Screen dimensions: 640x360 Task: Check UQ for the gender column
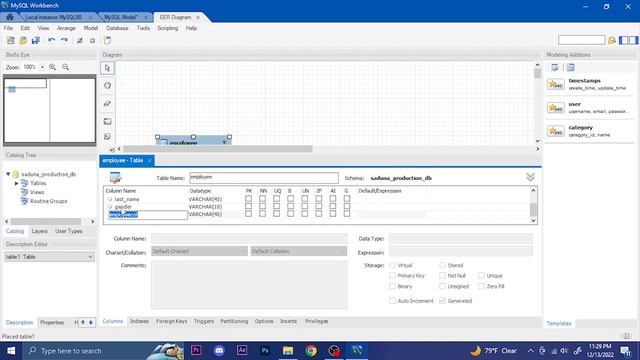[276, 207]
